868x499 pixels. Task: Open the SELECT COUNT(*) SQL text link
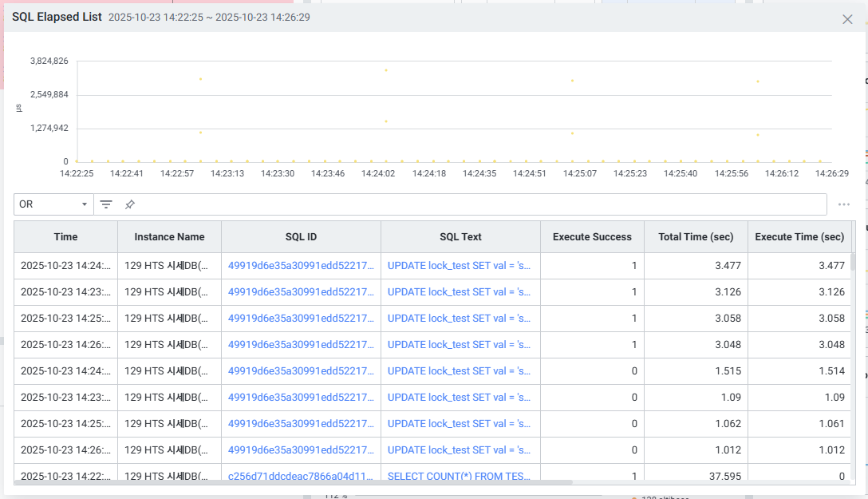[459, 477]
